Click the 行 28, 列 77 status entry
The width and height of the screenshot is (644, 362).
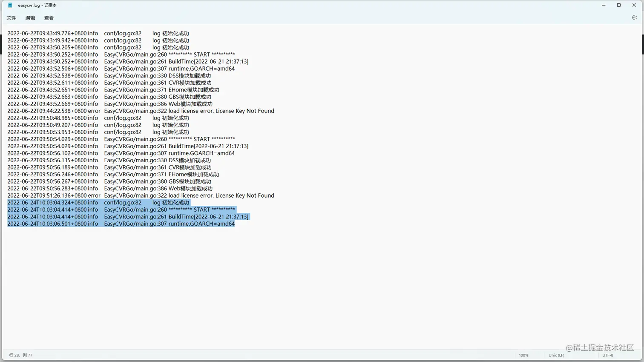[x=21, y=355]
